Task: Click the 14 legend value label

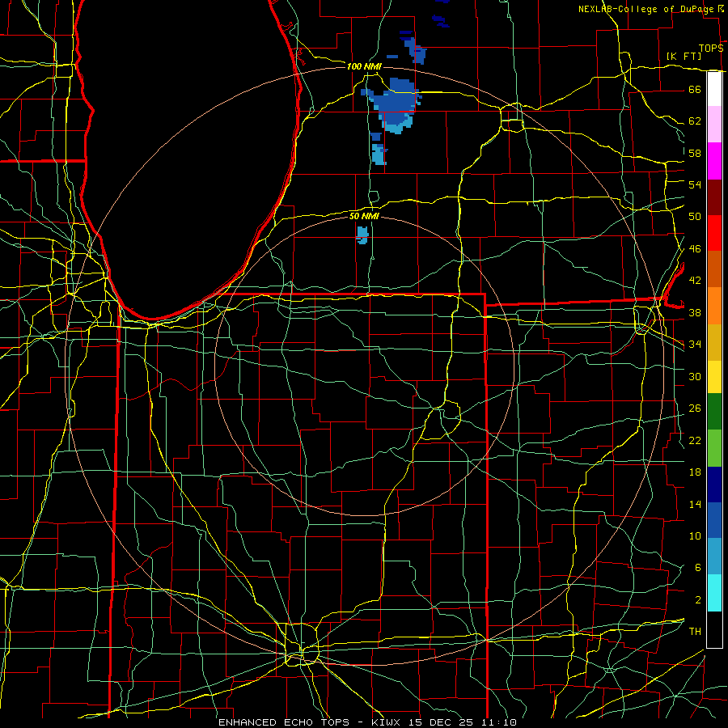Action: click(695, 504)
